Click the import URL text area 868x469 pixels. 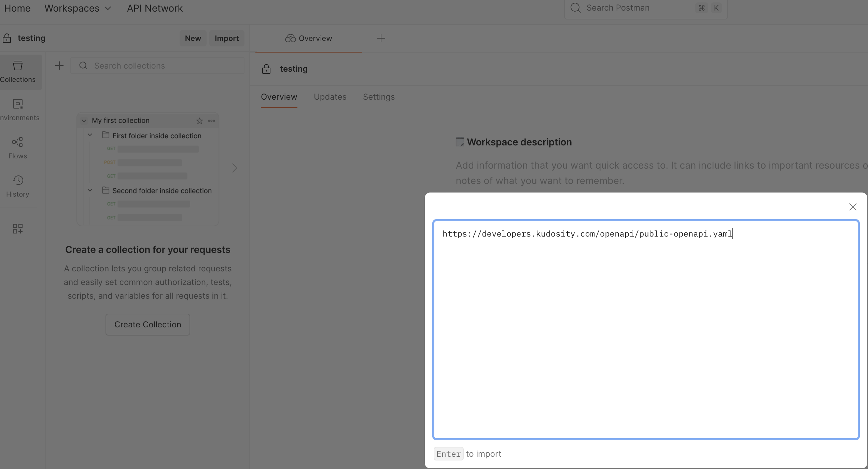646,330
